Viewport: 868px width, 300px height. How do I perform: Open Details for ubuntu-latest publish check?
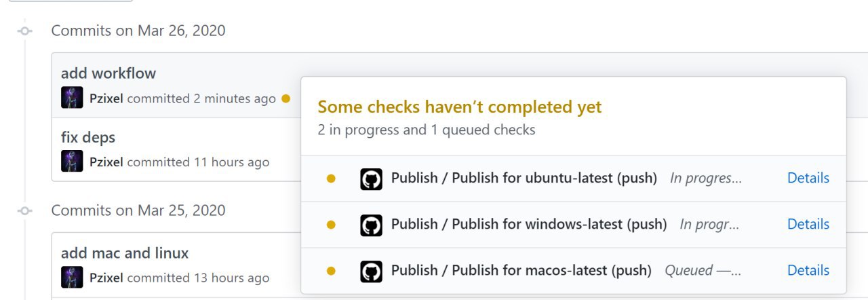point(808,178)
